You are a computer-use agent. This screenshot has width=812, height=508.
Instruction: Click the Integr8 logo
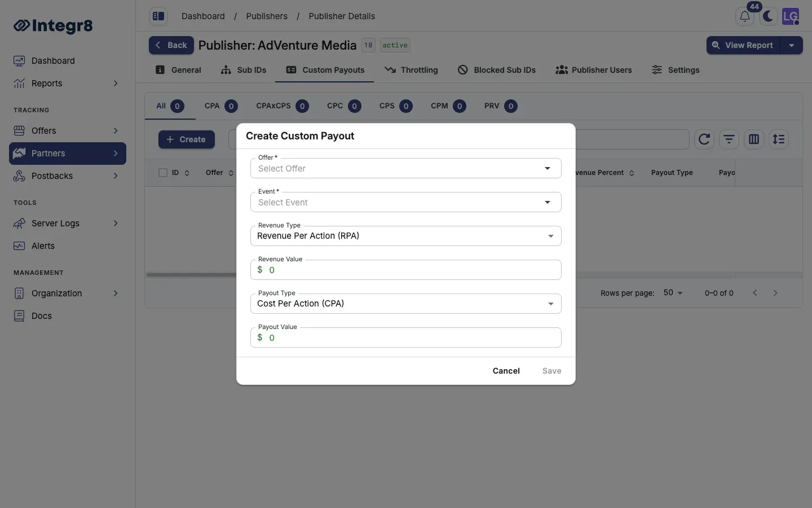(x=53, y=25)
